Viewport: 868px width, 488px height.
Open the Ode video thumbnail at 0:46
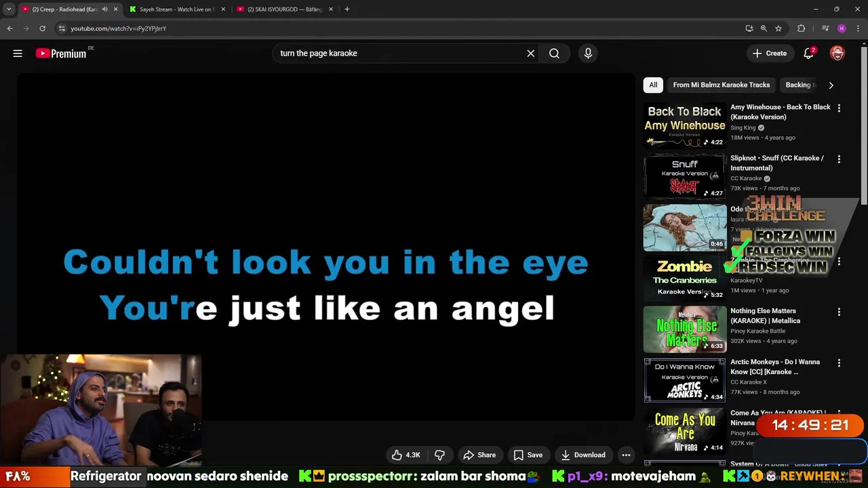pyautogui.click(x=685, y=227)
